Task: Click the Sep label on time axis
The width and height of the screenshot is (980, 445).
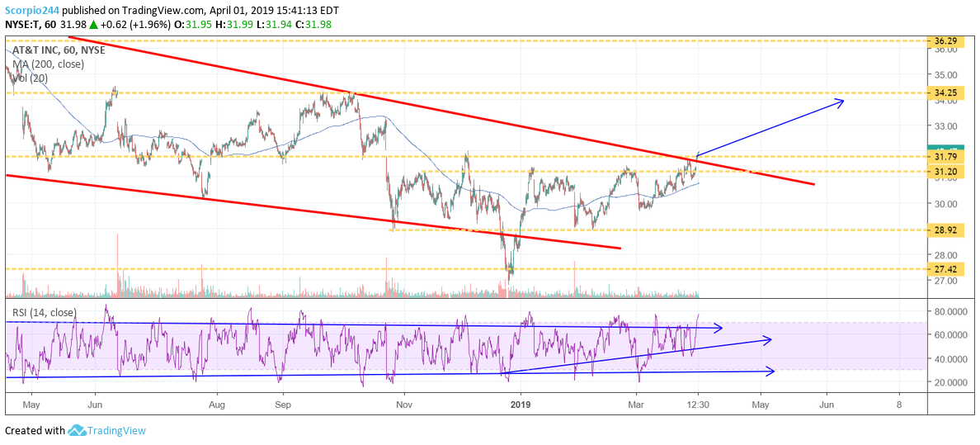Action: [283, 405]
